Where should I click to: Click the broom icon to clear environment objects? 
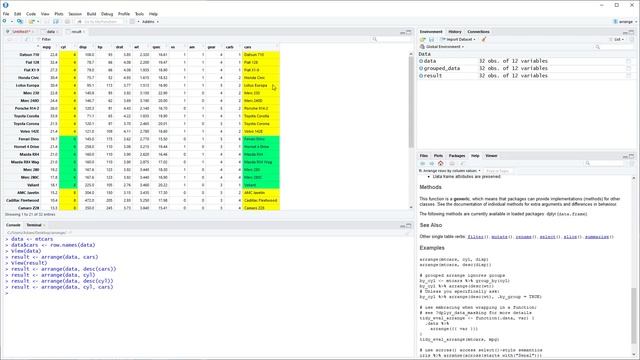tap(484, 39)
